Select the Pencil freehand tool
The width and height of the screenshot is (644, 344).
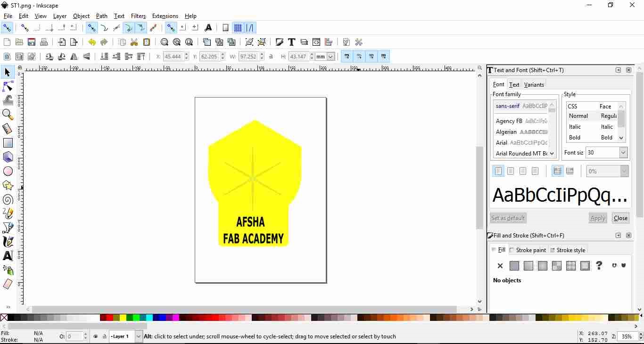point(8,213)
